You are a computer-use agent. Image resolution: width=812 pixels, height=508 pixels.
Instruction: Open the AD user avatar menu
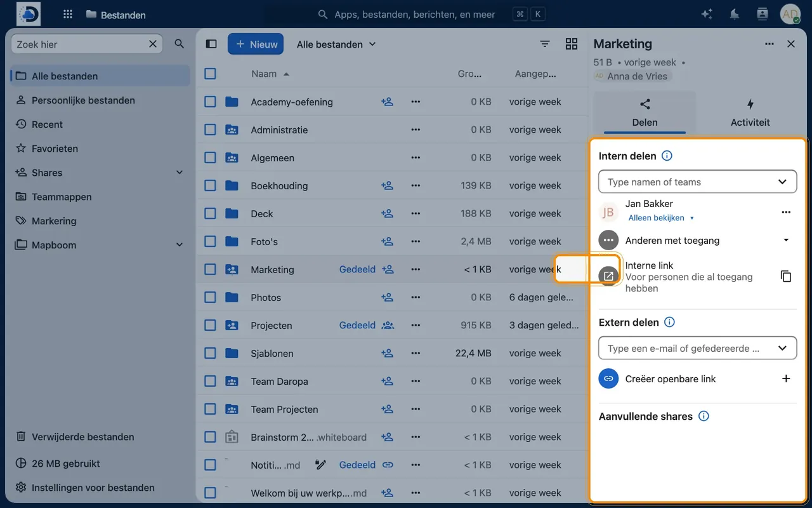pyautogui.click(x=790, y=14)
